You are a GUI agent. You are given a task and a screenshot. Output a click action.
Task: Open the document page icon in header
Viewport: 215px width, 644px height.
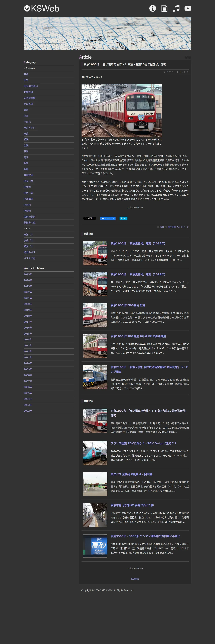164,8
